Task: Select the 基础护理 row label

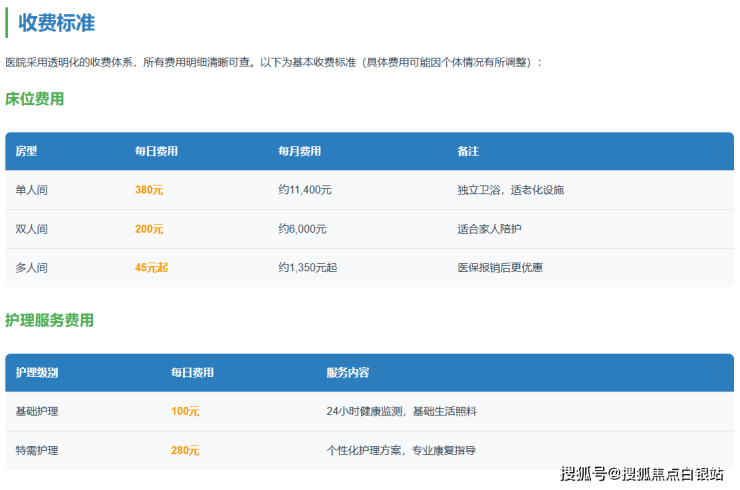Action: [37, 411]
